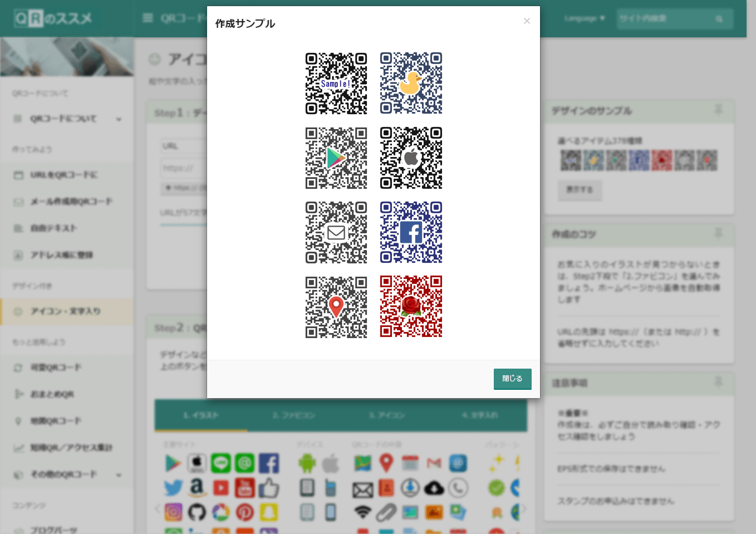756x534 pixels.
Task: Switch to the 3. アイコン tab
Action: pyautogui.click(x=387, y=415)
